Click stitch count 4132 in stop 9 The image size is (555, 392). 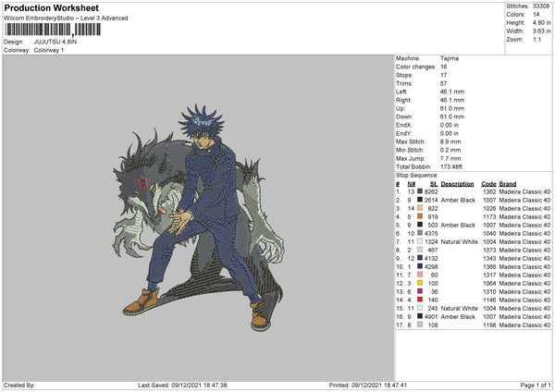tap(431, 258)
